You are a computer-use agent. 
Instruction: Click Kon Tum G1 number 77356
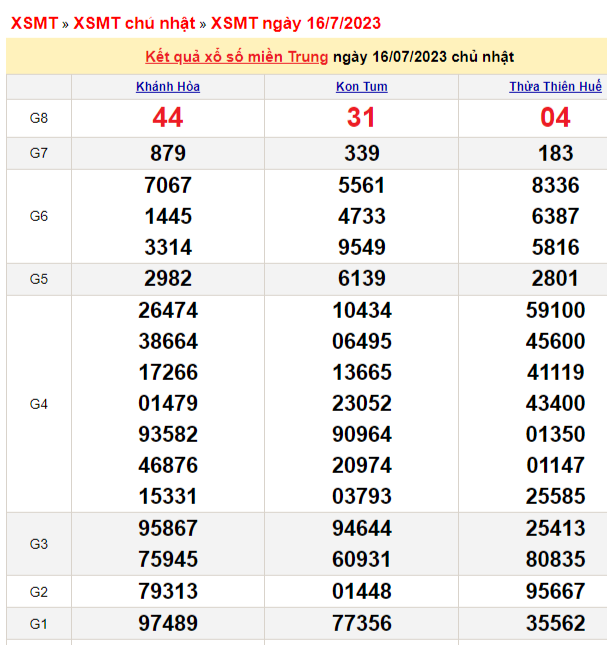click(x=361, y=624)
